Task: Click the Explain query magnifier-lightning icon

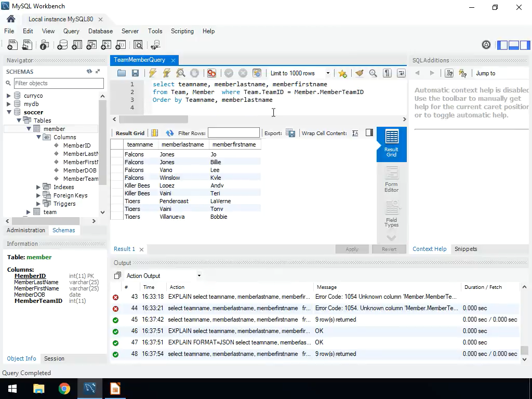Action: (180, 73)
